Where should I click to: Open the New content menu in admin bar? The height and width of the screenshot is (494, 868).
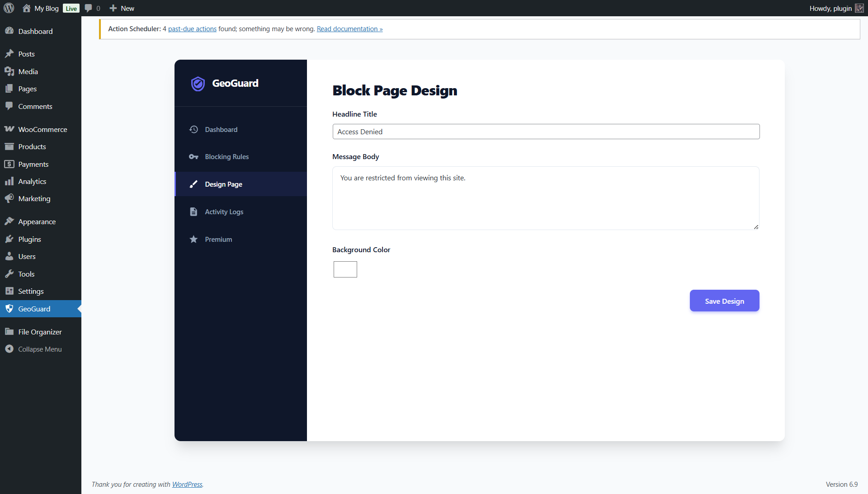(x=122, y=8)
